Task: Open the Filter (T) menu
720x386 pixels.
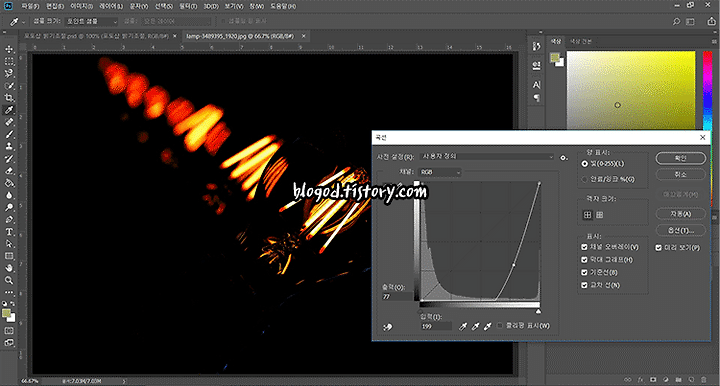Action: 188,6
